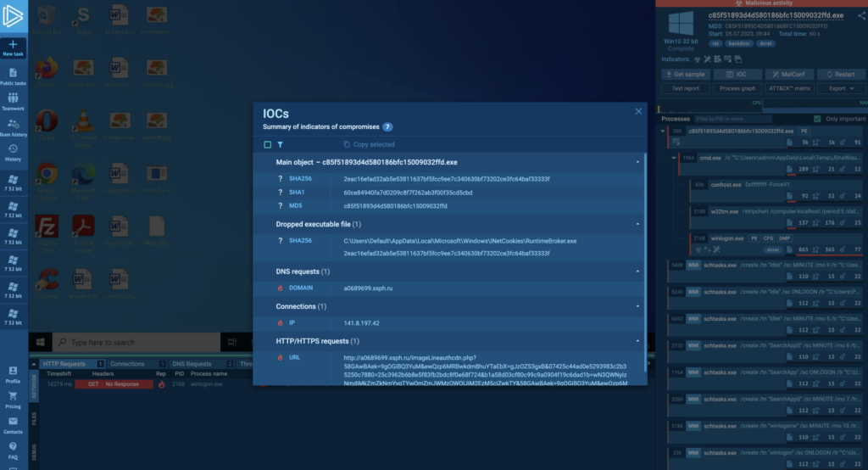The image size is (868, 470).
Task: Switch to the Connections tab
Action: tap(127, 364)
